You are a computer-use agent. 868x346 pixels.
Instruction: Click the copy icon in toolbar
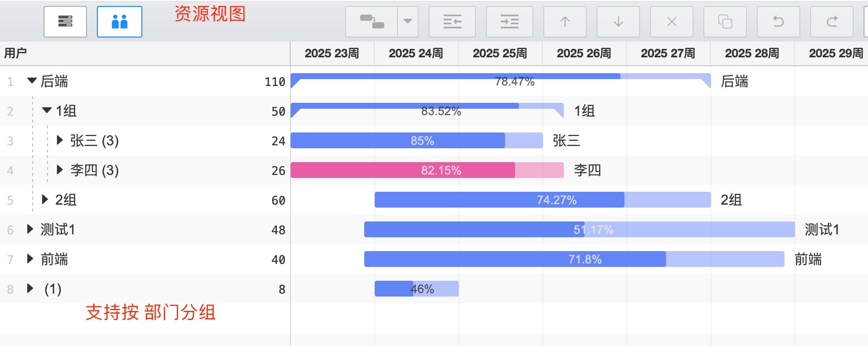(725, 22)
